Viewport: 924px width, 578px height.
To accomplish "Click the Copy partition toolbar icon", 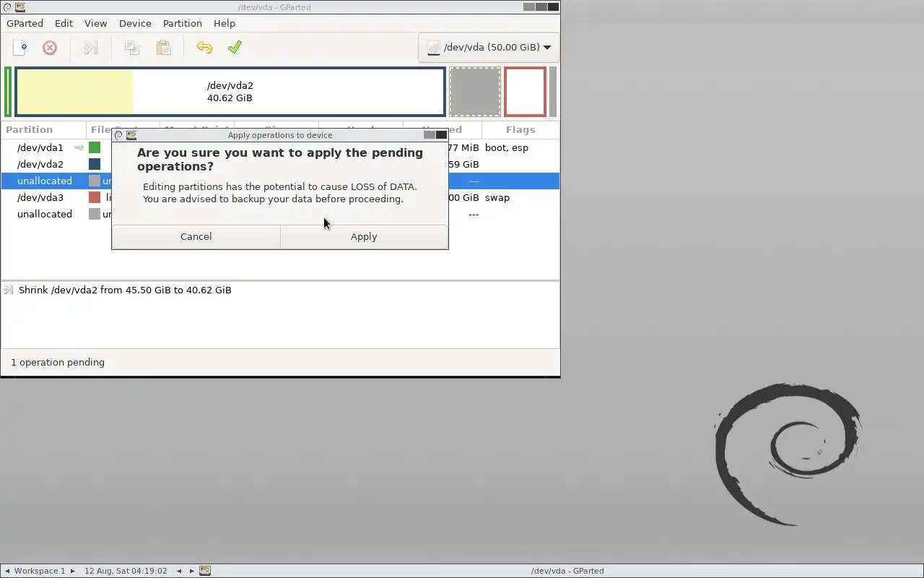I will (131, 48).
